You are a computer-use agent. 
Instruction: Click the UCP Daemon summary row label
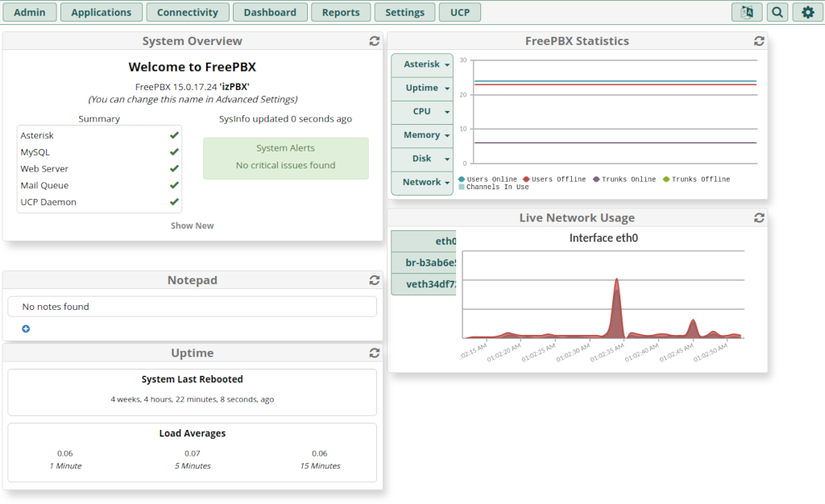point(48,202)
